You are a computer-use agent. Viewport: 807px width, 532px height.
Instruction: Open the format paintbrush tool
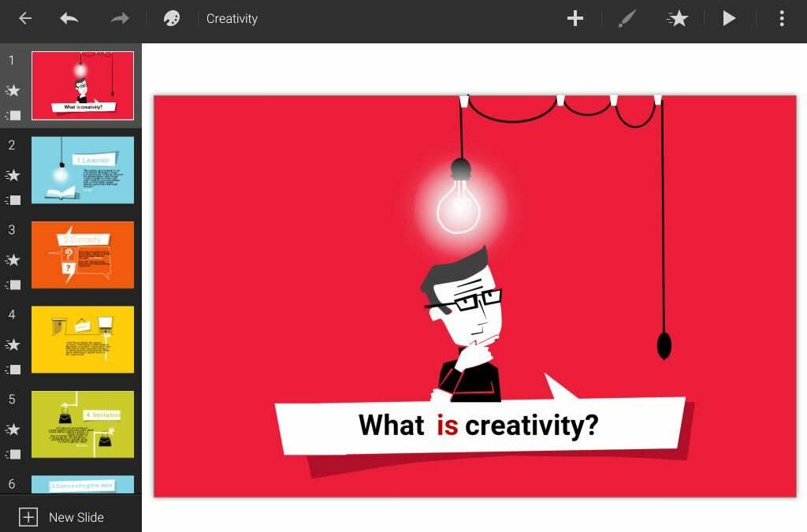(x=627, y=18)
